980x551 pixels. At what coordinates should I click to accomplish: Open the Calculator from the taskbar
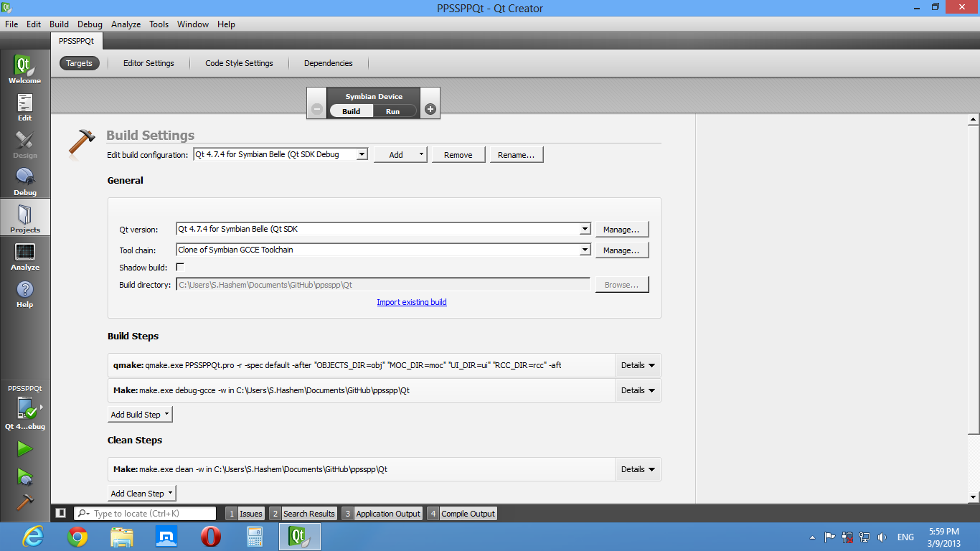point(255,537)
